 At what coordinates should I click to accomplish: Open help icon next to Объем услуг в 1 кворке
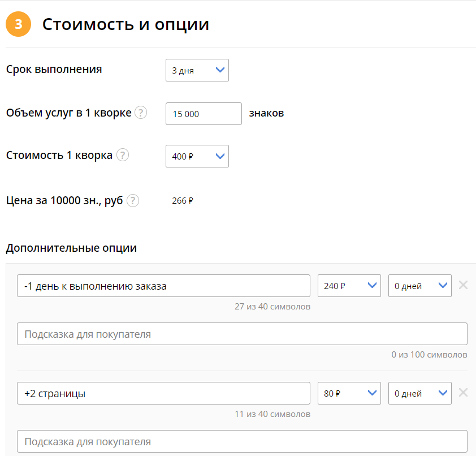pos(141,113)
